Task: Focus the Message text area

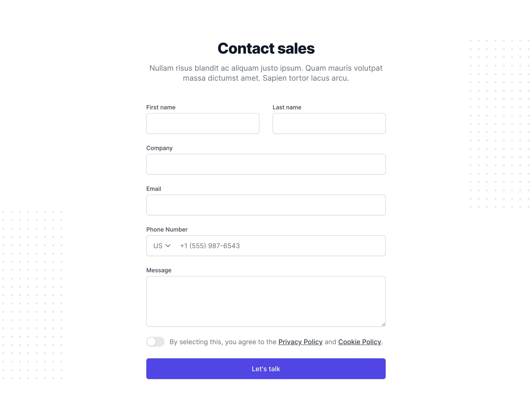Action: click(266, 301)
